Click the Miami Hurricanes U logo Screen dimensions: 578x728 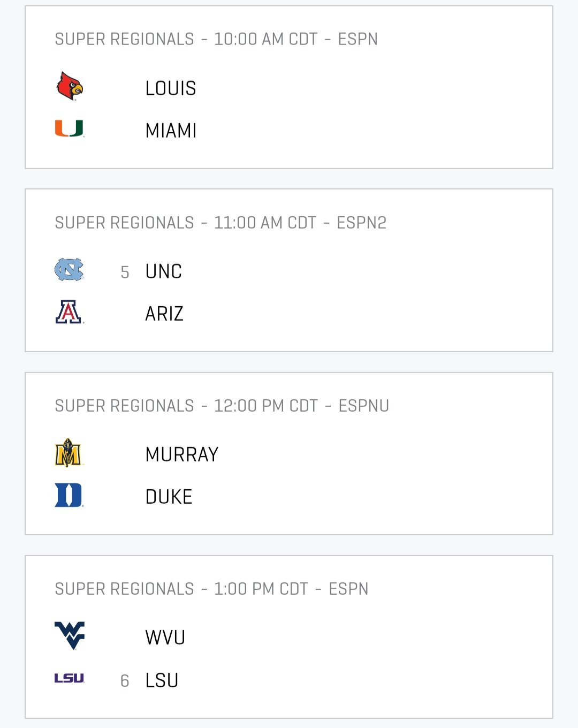tap(70, 128)
